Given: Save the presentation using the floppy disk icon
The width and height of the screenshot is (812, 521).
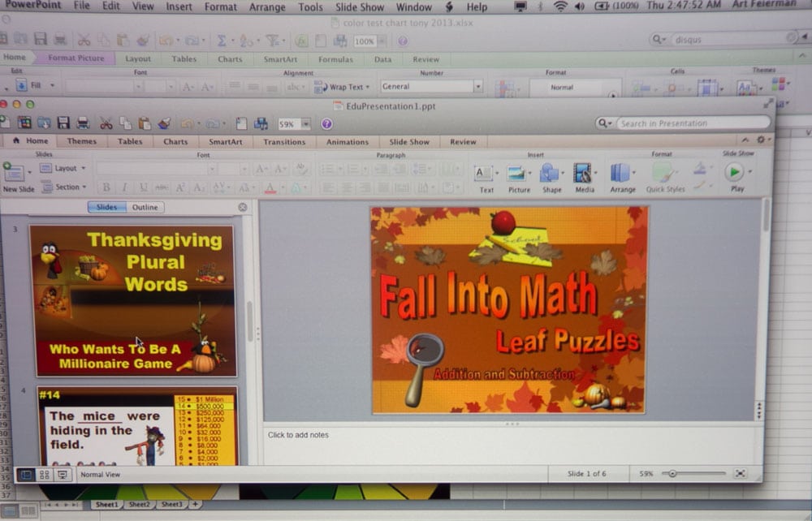Looking at the screenshot, I should 63,123.
